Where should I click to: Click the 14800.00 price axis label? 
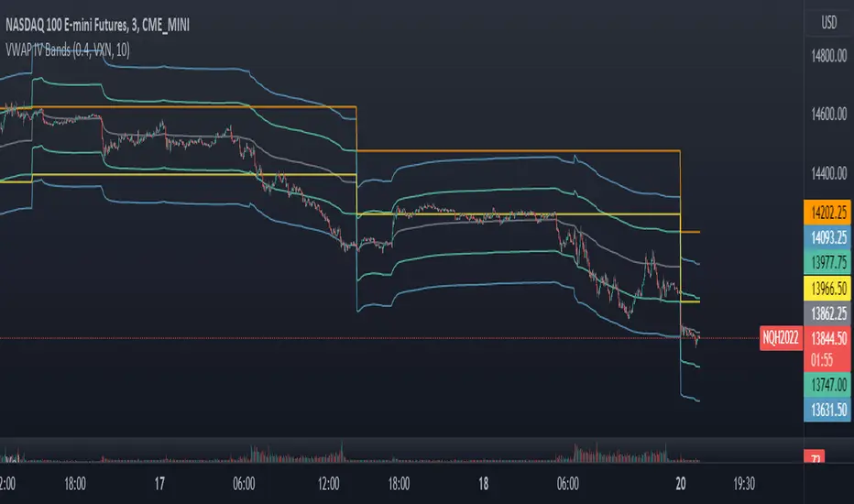tap(828, 56)
